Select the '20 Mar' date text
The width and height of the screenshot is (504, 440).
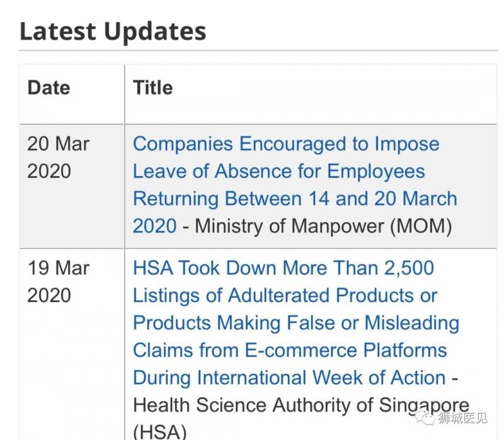58,144
